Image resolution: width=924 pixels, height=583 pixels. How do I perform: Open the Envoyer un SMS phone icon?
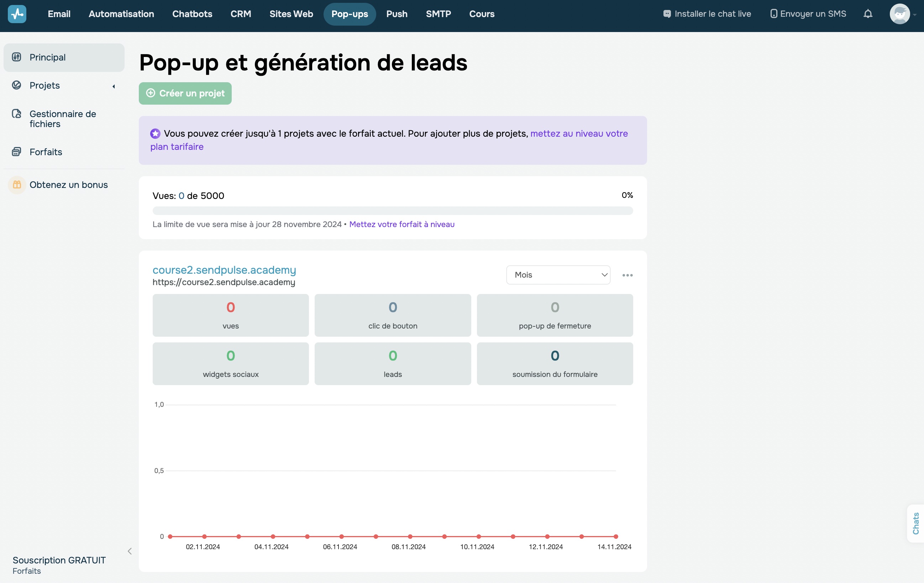tap(774, 13)
